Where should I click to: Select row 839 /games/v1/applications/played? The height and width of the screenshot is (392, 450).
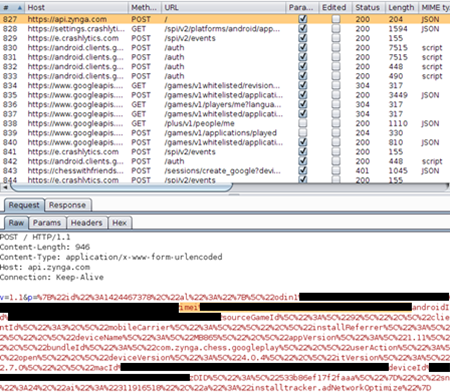click(225, 133)
